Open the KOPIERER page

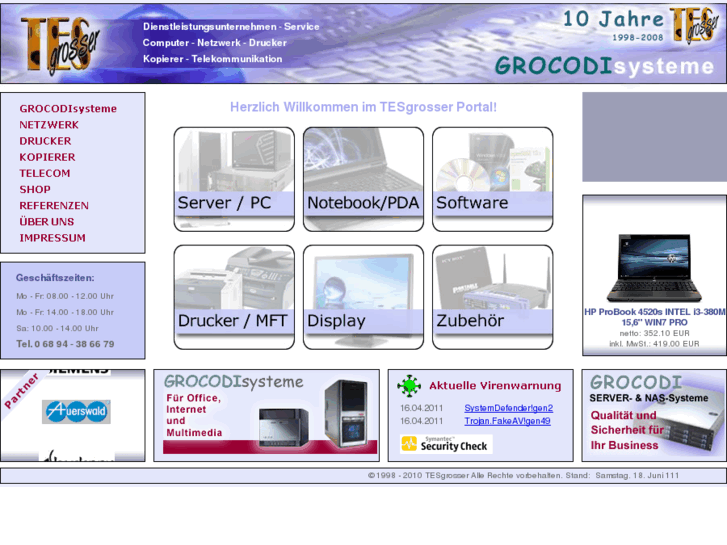pyautogui.click(x=47, y=157)
